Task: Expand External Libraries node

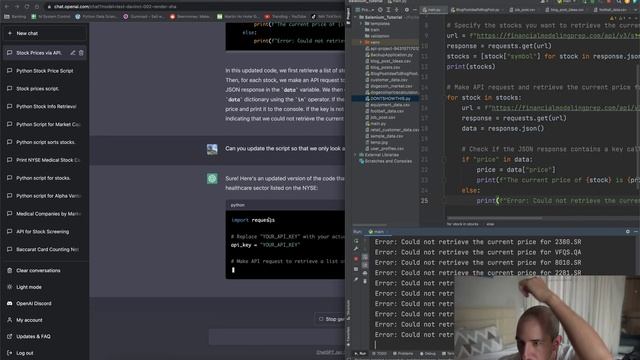Action: (x=356, y=155)
